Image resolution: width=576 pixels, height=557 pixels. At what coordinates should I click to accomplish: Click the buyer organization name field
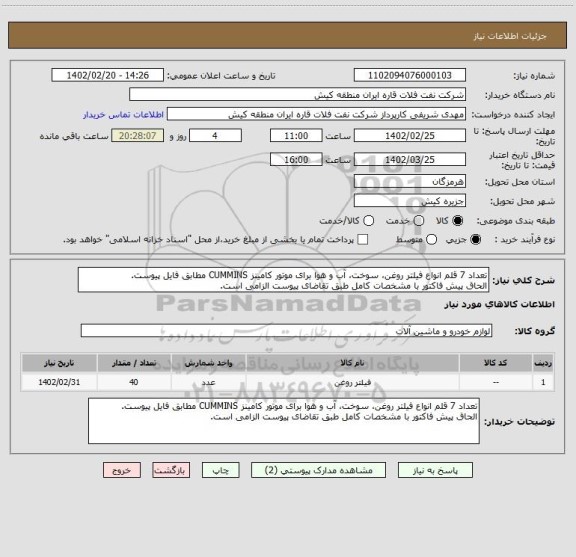[x=298, y=95]
